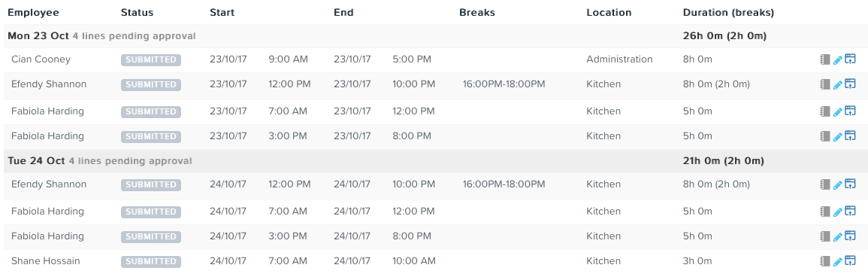The width and height of the screenshot is (868, 274).
Task: Click pencil icon for Fabiola Harding's 7:00 AM 24/10/17 shift
Action: click(837, 212)
